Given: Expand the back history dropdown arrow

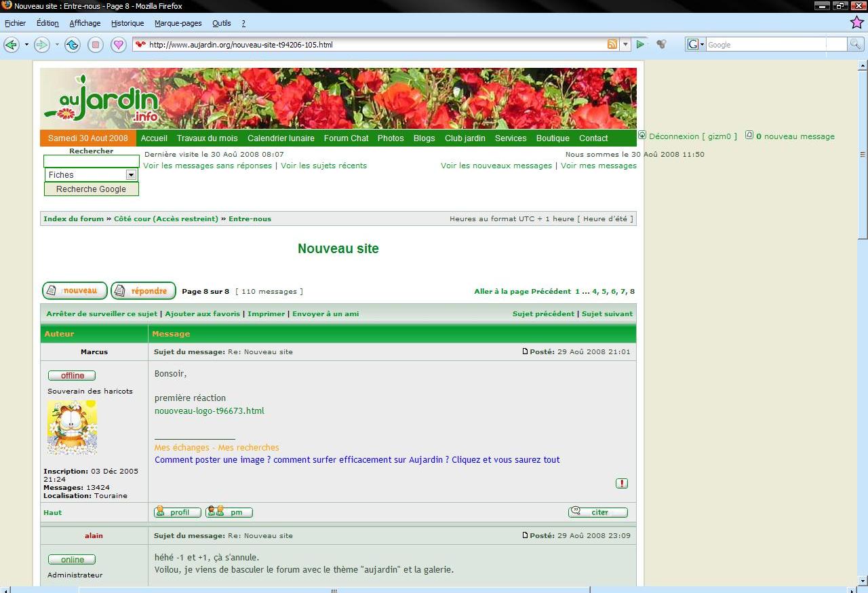Looking at the screenshot, I should coord(27,45).
